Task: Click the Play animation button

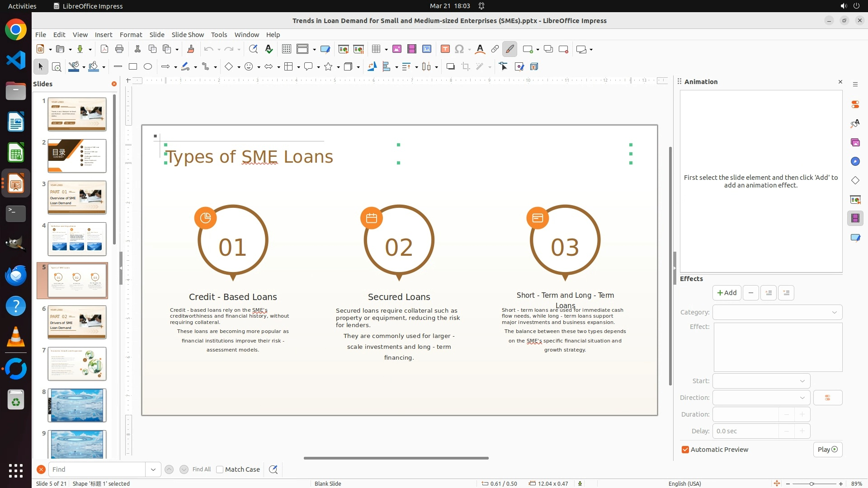Action: pyautogui.click(x=827, y=450)
